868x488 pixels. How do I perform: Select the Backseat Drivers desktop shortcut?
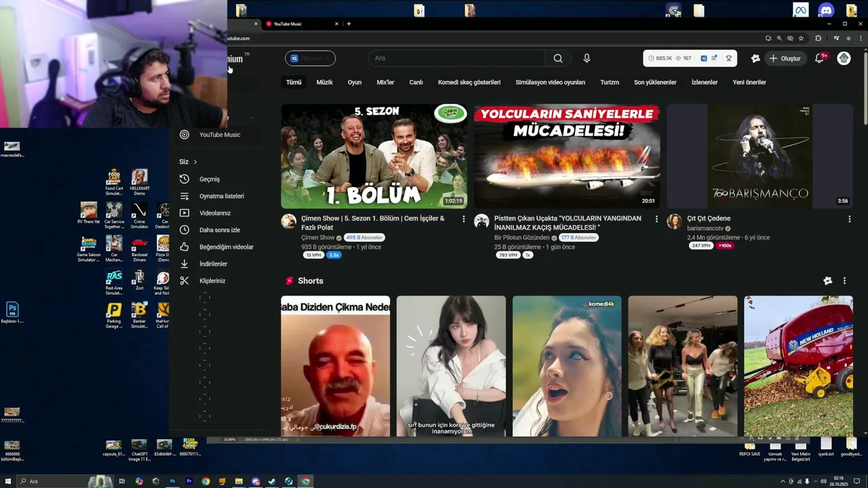[x=139, y=248]
